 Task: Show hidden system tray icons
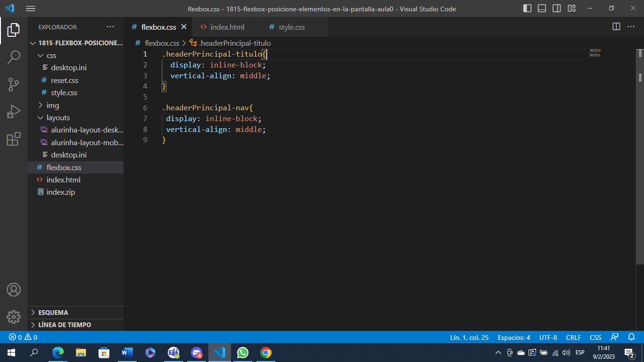click(x=498, y=353)
